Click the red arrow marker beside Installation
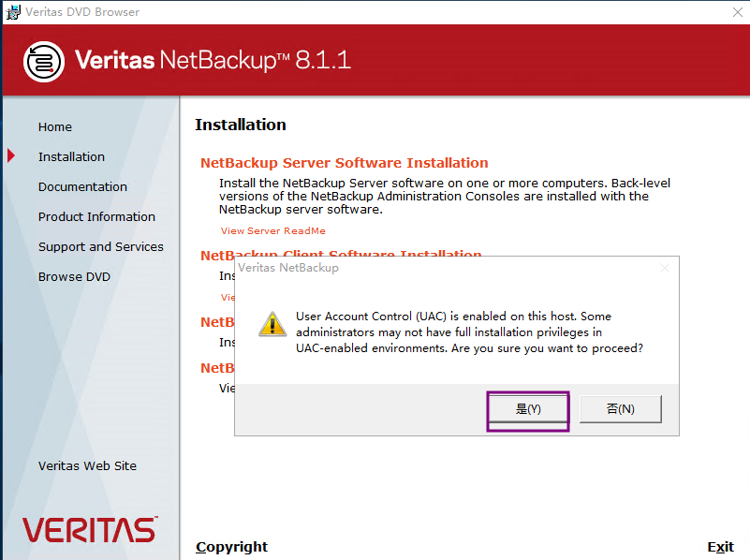This screenshot has height=560, width=750. coord(11,155)
